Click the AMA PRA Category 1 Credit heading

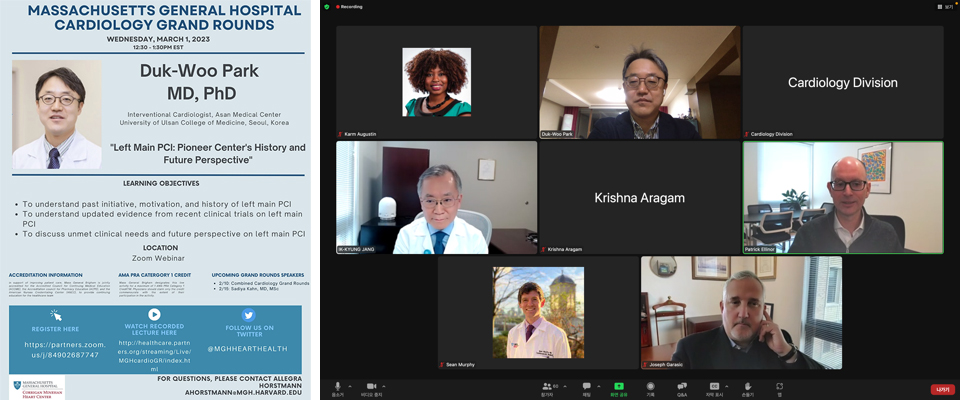(154, 275)
